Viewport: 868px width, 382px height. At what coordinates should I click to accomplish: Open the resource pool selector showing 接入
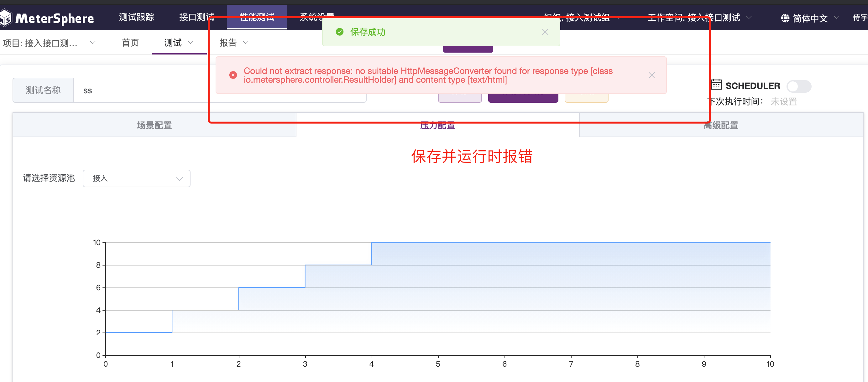[137, 178]
